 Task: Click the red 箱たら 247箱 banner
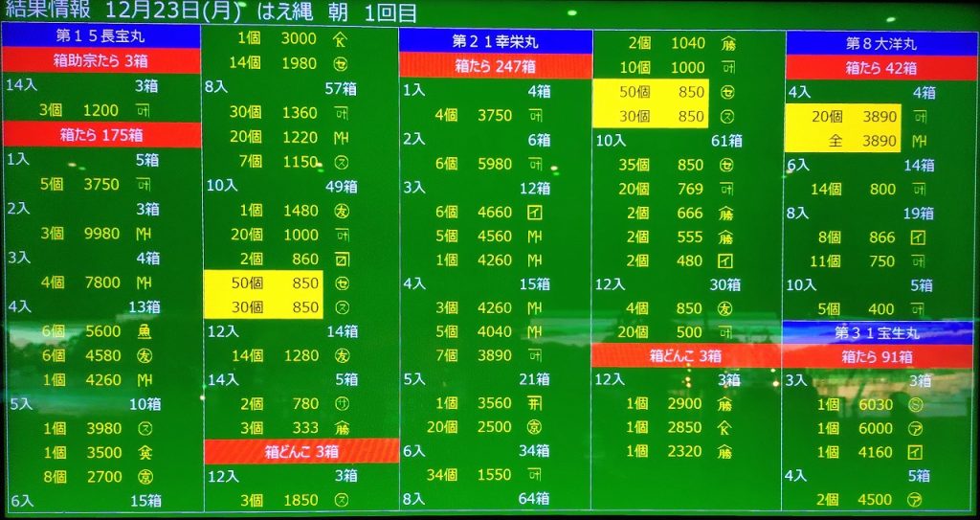pos(495,65)
